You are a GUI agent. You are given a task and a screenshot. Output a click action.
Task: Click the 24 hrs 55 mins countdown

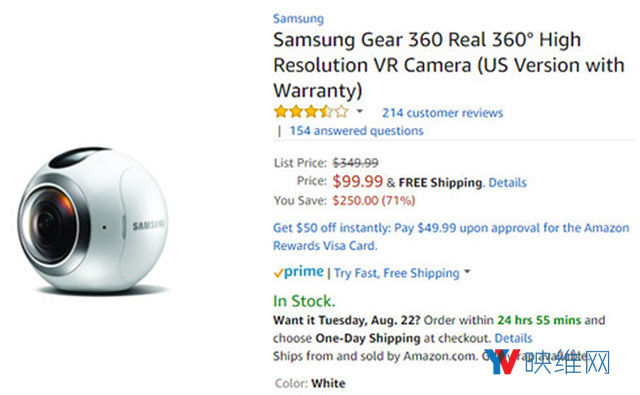pos(539,320)
